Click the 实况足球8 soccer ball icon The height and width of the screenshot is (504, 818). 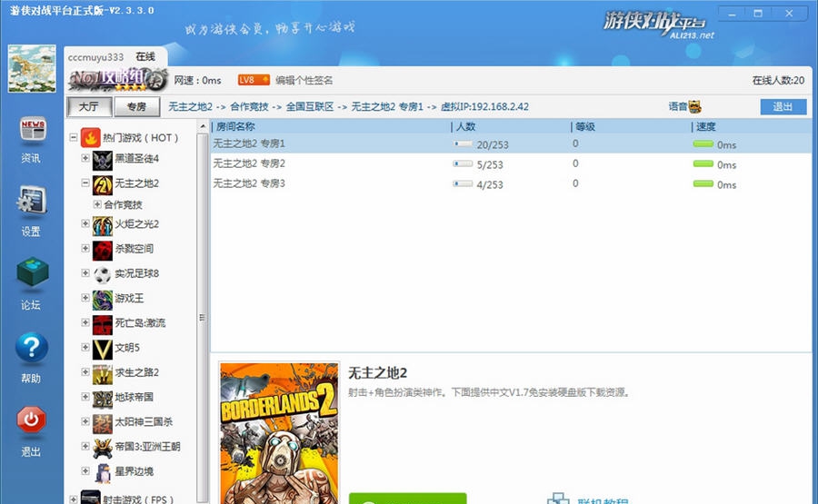click(x=102, y=274)
